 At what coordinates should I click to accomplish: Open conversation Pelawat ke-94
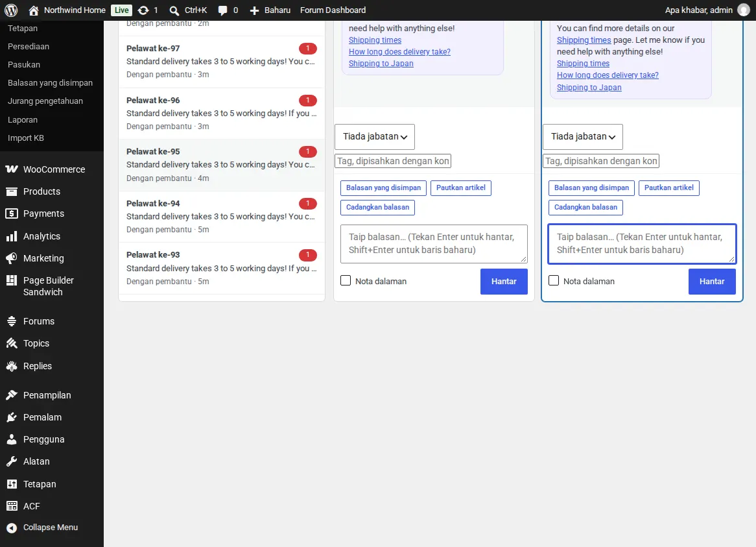pyautogui.click(x=222, y=217)
